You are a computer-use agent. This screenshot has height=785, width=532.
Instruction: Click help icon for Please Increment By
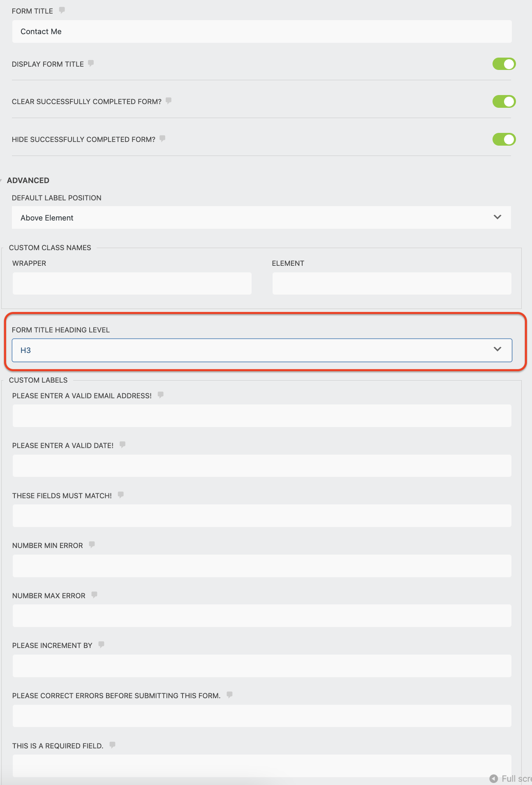point(102,645)
